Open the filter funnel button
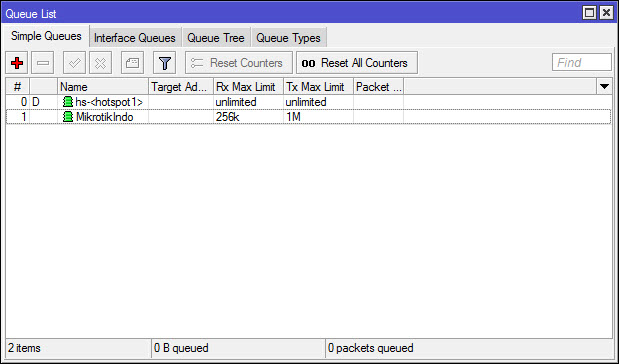This screenshot has height=364, width=619. pos(165,63)
